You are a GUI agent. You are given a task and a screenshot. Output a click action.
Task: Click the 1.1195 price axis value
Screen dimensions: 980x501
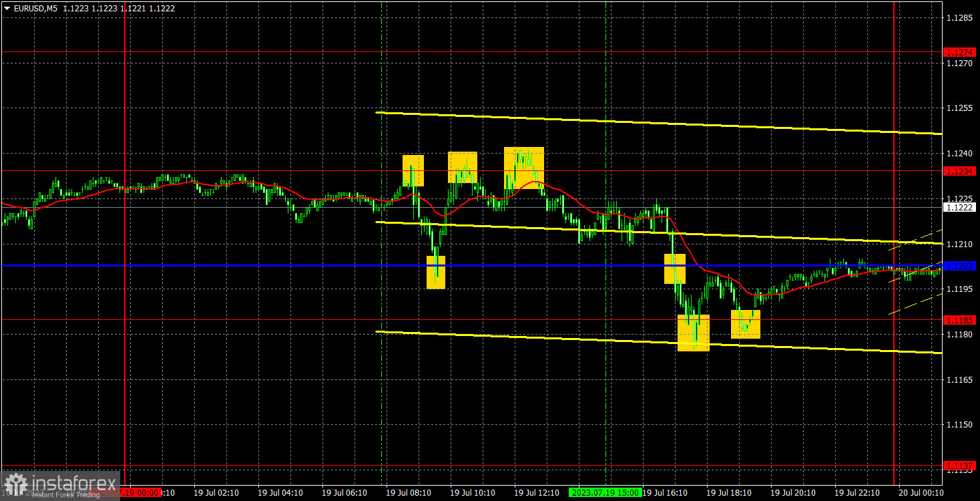pyautogui.click(x=959, y=289)
